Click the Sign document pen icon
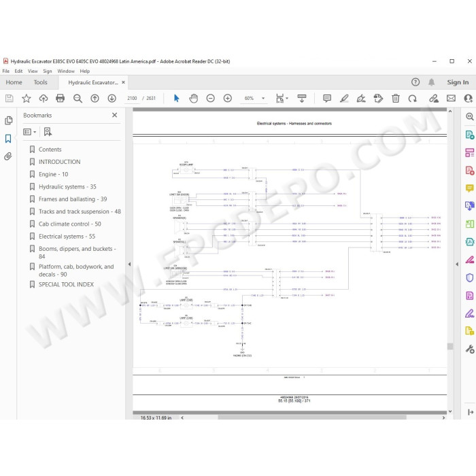Screen dimensions: 476x476 [361, 99]
